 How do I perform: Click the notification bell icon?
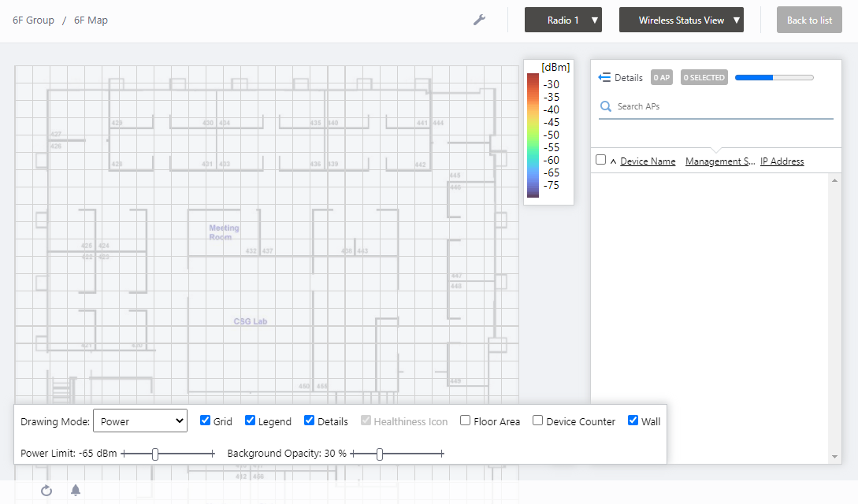coord(76,491)
